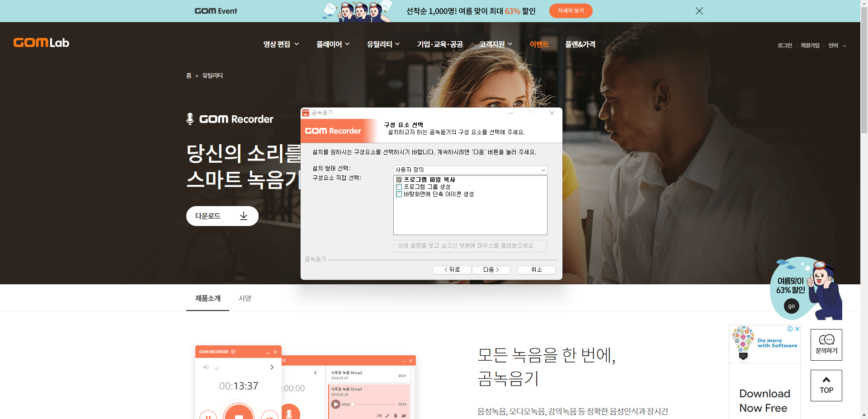
Task: Click the pencil rename icon in file list preview
Action: pyautogui.click(x=387, y=415)
